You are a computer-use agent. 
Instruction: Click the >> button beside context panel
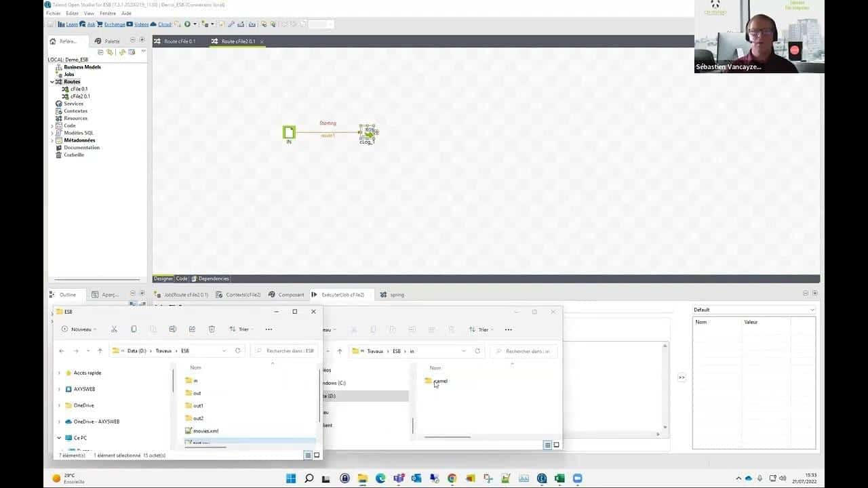coord(682,378)
